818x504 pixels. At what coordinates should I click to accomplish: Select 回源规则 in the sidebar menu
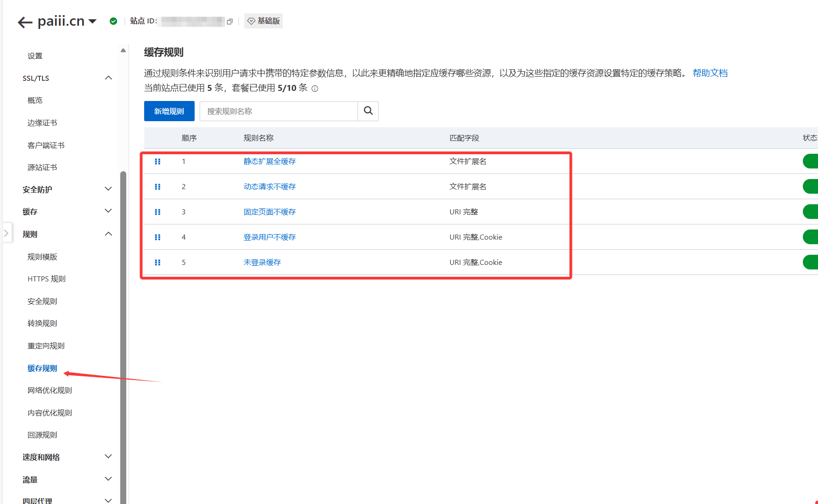42,435
